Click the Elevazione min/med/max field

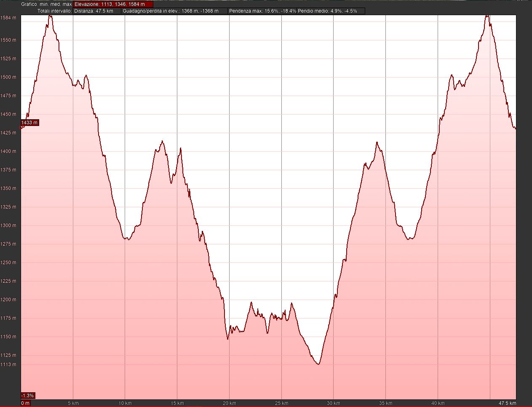click(x=112, y=4)
